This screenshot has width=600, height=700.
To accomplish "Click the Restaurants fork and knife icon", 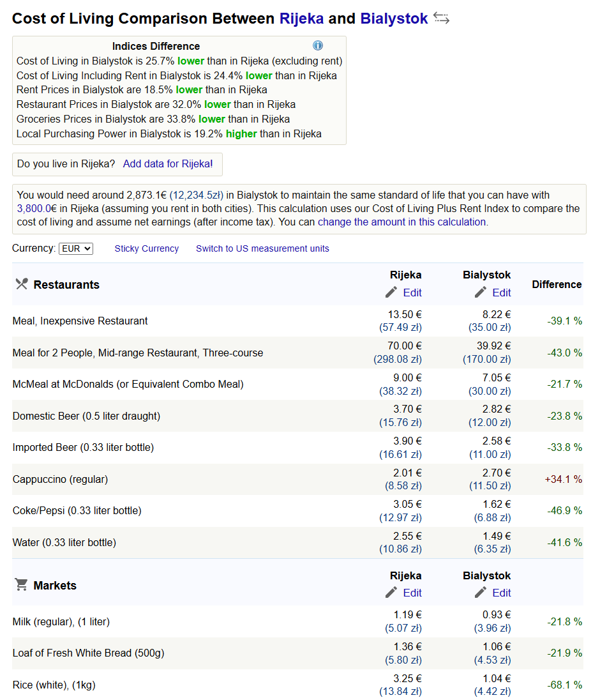I will pyautogui.click(x=22, y=284).
